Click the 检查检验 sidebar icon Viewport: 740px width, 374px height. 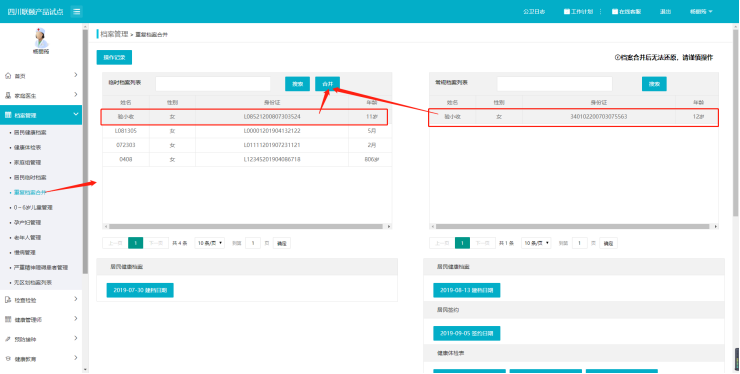(8, 300)
